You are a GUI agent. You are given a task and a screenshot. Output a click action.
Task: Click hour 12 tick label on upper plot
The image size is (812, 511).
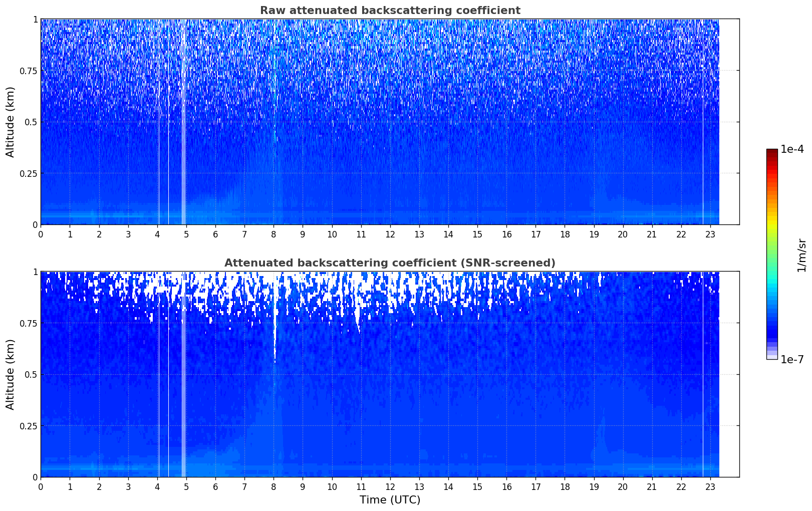tap(390, 234)
